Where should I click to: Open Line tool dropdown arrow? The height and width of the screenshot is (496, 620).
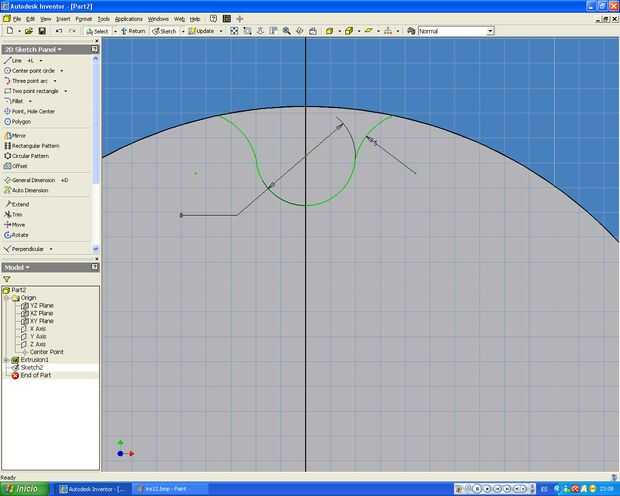click(41, 61)
